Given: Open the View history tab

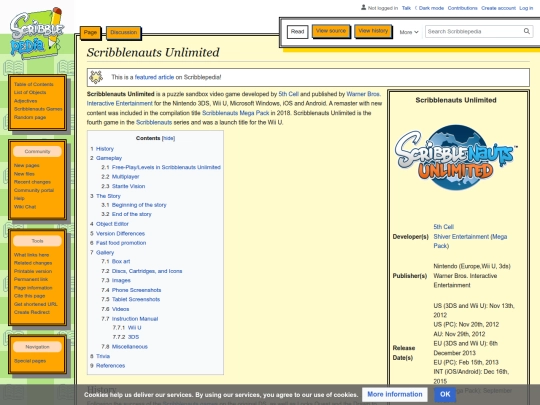Looking at the screenshot, I should pos(373,31).
